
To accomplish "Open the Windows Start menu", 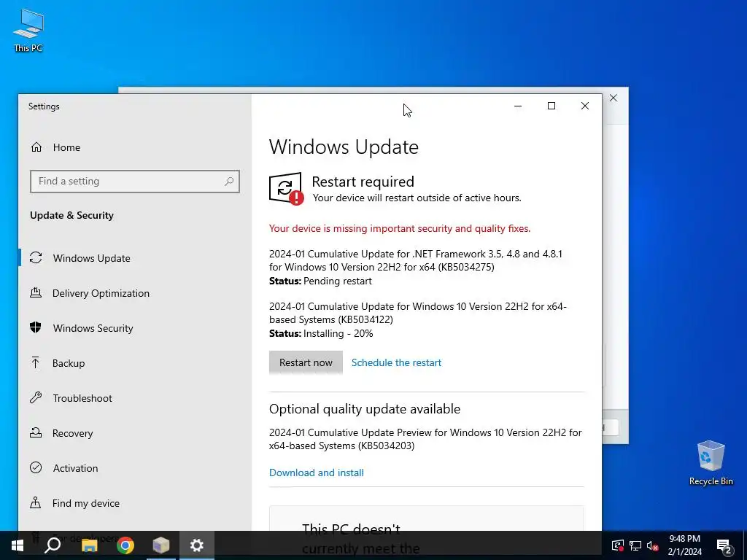I will pyautogui.click(x=18, y=545).
